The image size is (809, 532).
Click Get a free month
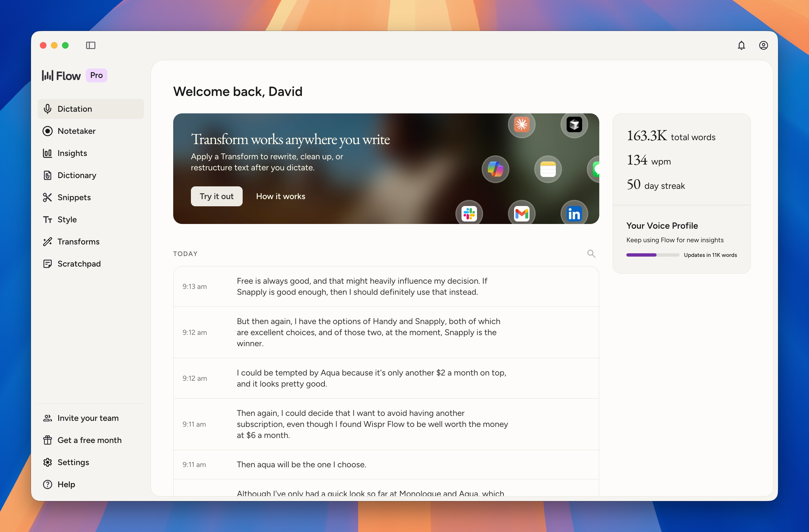click(x=91, y=440)
